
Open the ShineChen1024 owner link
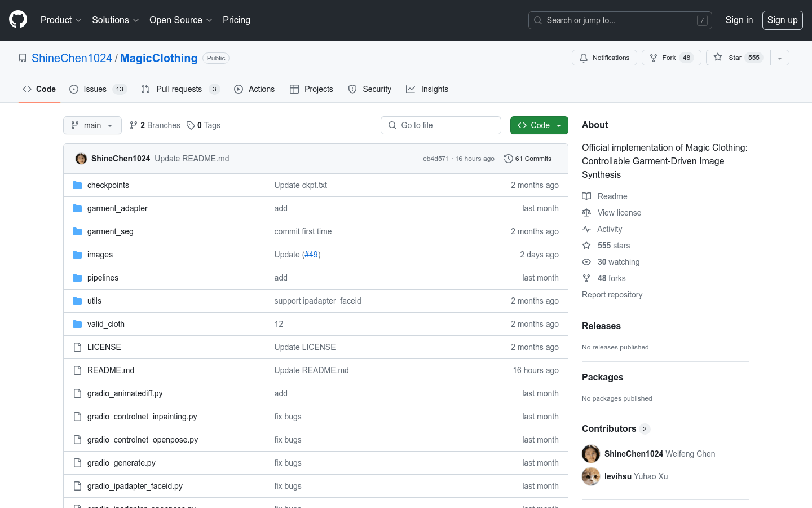pyautogui.click(x=72, y=58)
